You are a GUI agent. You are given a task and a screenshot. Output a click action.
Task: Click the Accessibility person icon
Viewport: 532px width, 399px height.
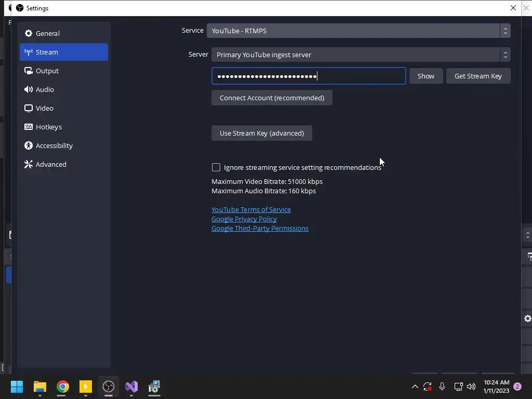tap(29, 145)
